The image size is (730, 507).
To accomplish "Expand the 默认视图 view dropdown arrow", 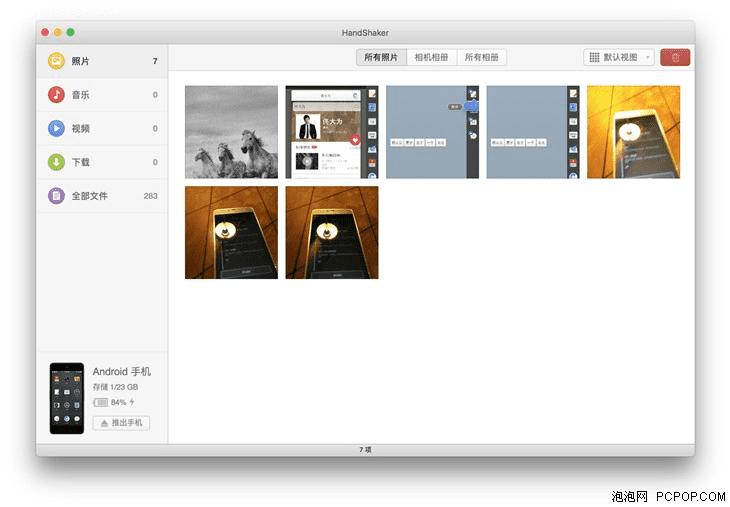I will (648, 57).
